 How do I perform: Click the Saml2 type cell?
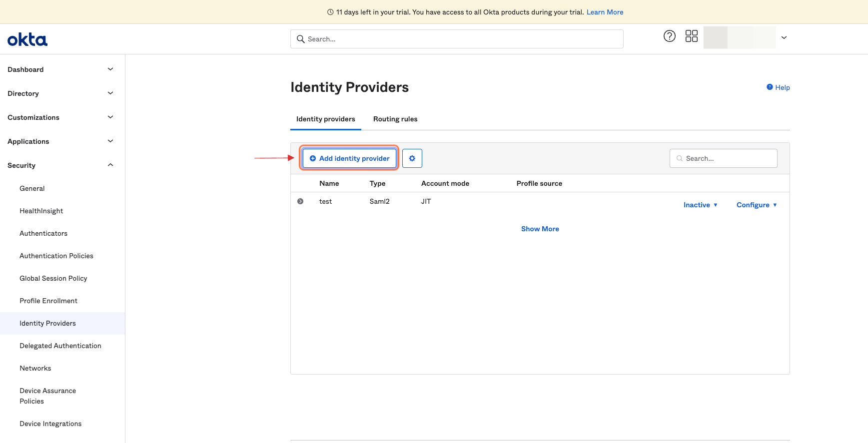pos(380,201)
